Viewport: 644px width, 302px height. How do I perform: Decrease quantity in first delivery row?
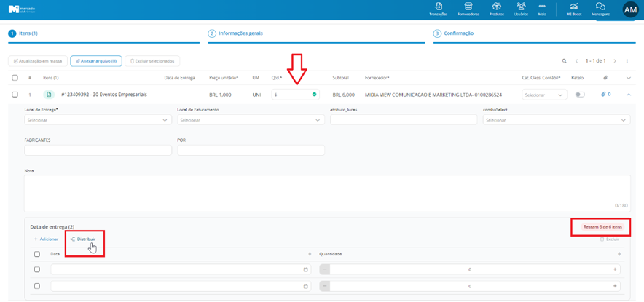(x=324, y=269)
